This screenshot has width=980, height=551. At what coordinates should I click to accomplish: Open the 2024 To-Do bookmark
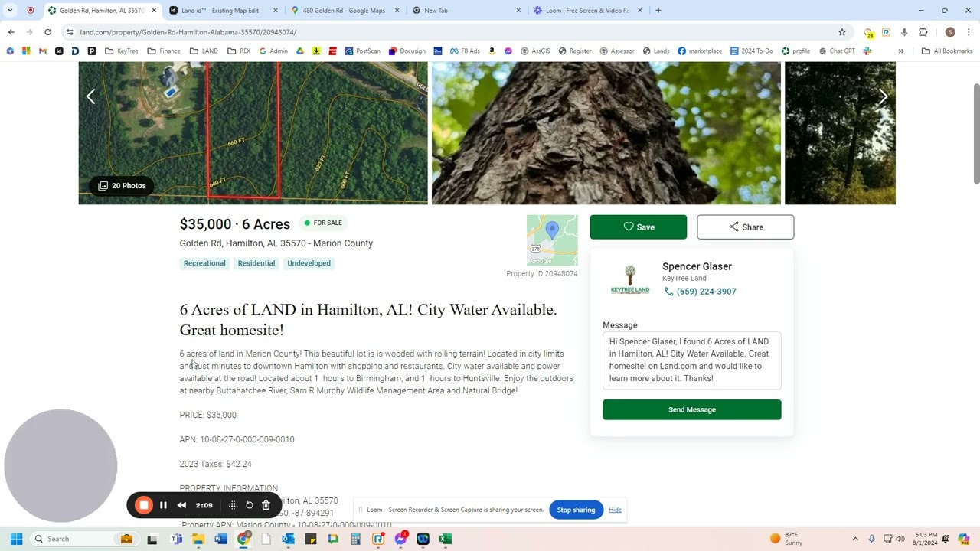point(752,51)
